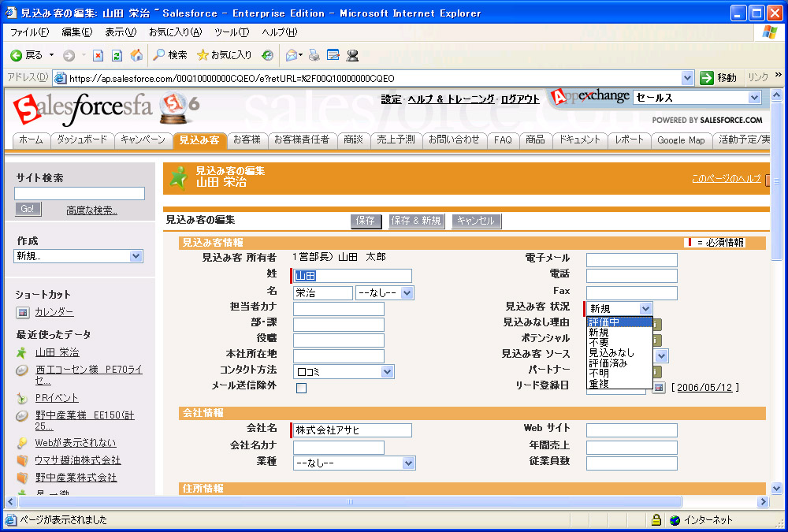Click the lightbulb icon beside Webが表示されない

[x=21, y=443]
